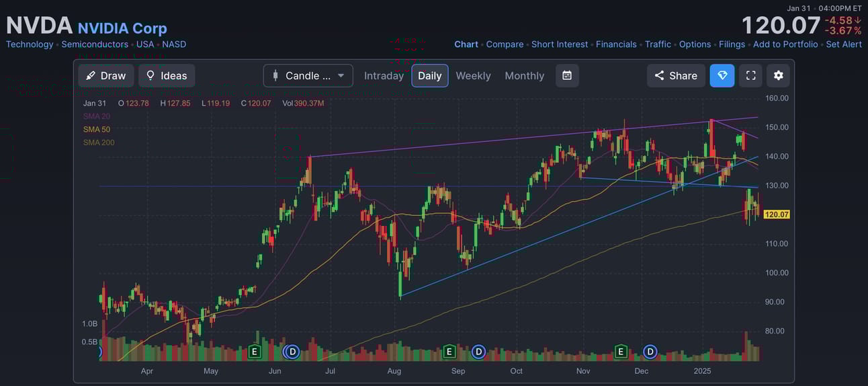This screenshot has height=386, width=868.
Task: Click the June dividend D marker
Action: pos(292,351)
